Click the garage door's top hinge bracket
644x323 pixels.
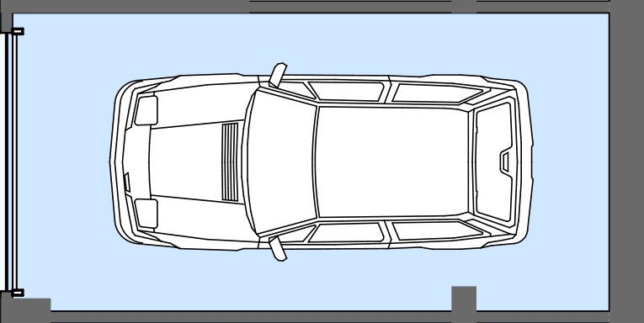click(18, 31)
